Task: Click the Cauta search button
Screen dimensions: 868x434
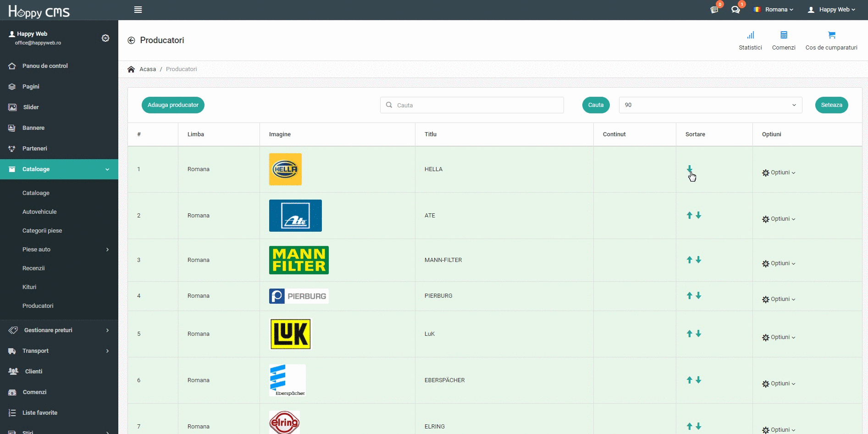Action: coord(596,105)
